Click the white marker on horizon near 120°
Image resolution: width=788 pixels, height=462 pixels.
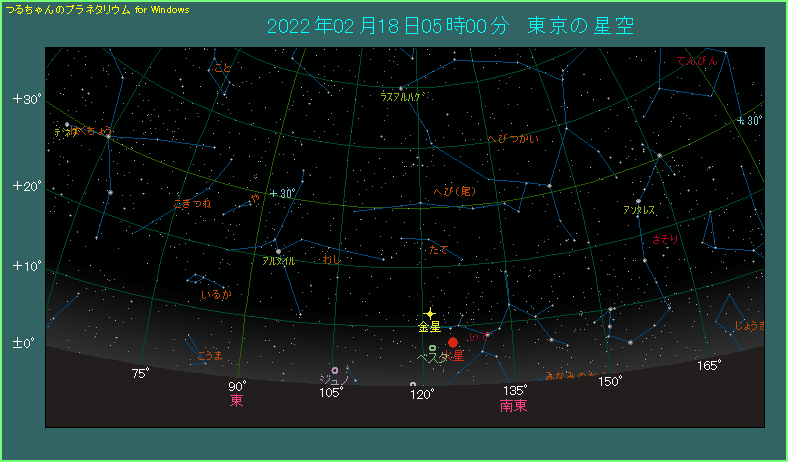(x=413, y=384)
